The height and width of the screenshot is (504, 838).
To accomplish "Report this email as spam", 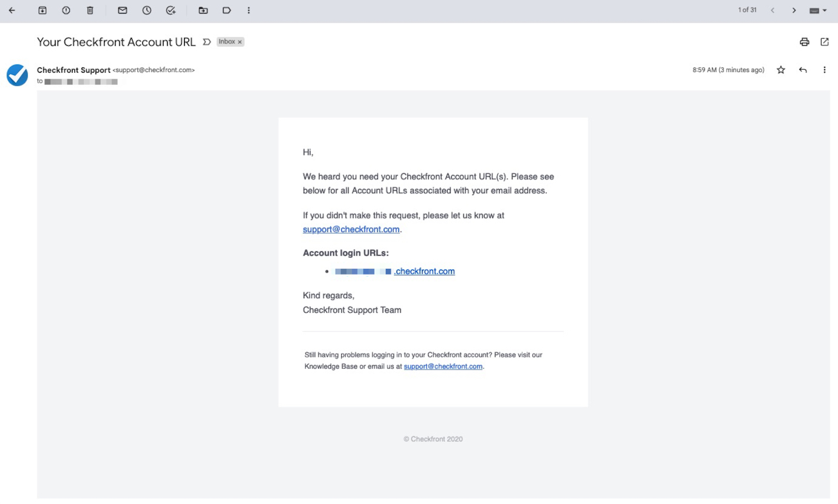I will [x=66, y=11].
